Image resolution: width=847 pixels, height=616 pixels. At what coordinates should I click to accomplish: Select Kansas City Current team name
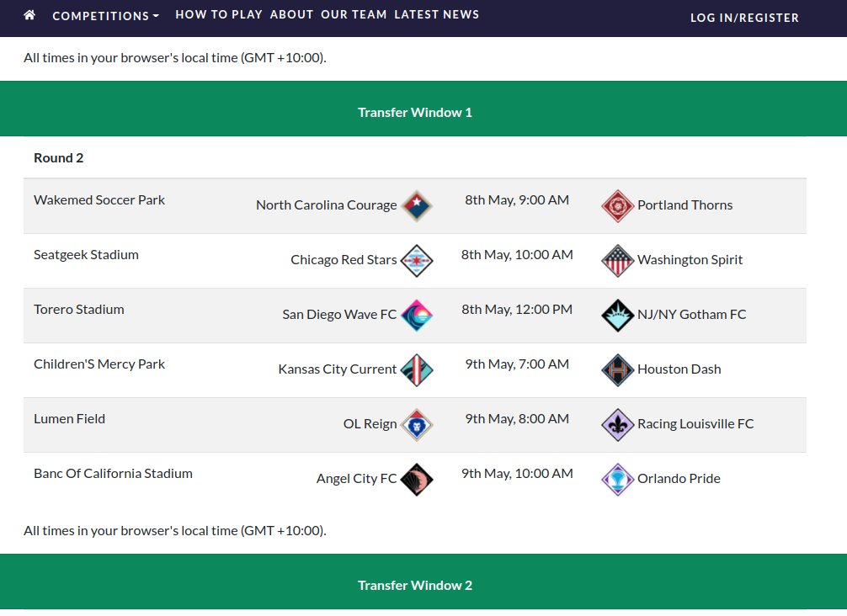tap(337, 369)
